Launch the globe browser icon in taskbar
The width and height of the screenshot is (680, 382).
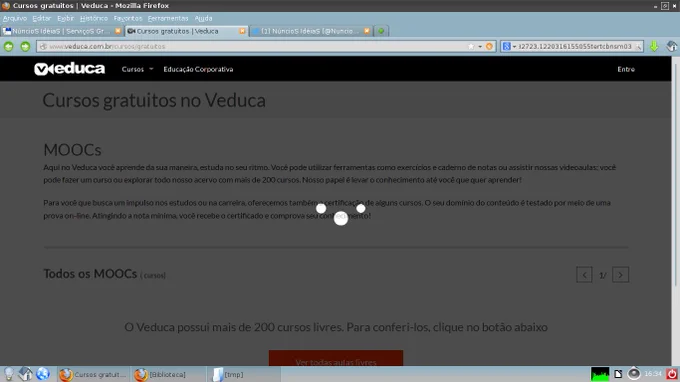pos(42,374)
